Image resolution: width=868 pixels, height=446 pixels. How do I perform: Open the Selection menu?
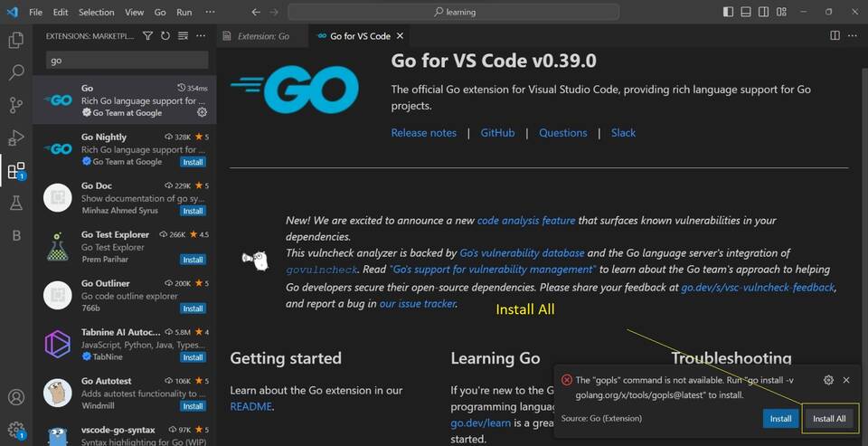[x=96, y=13]
